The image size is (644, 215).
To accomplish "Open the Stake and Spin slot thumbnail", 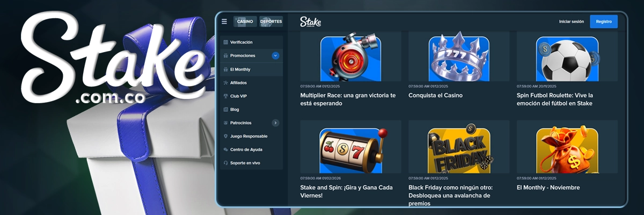I will [350, 149].
